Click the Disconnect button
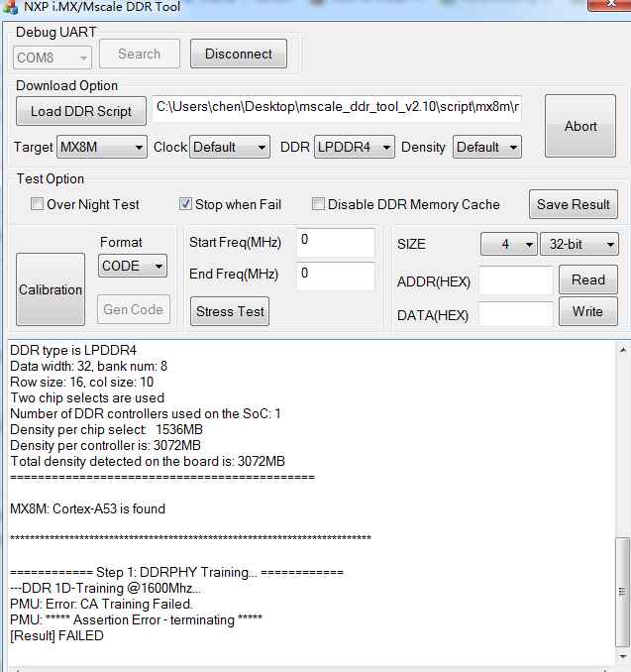Image resolution: width=631 pixels, height=672 pixels. pos(239,54)
